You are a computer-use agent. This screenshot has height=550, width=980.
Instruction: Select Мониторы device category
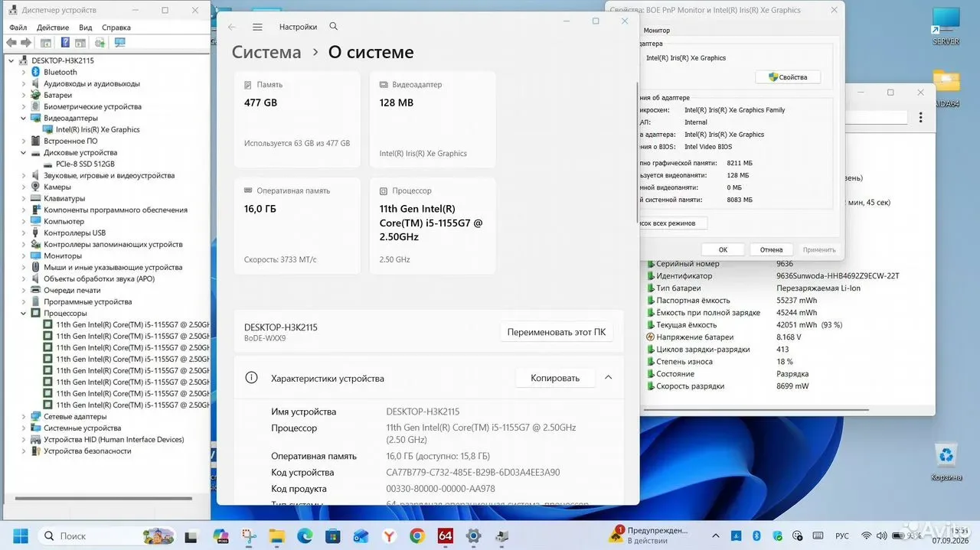point(56,255)
